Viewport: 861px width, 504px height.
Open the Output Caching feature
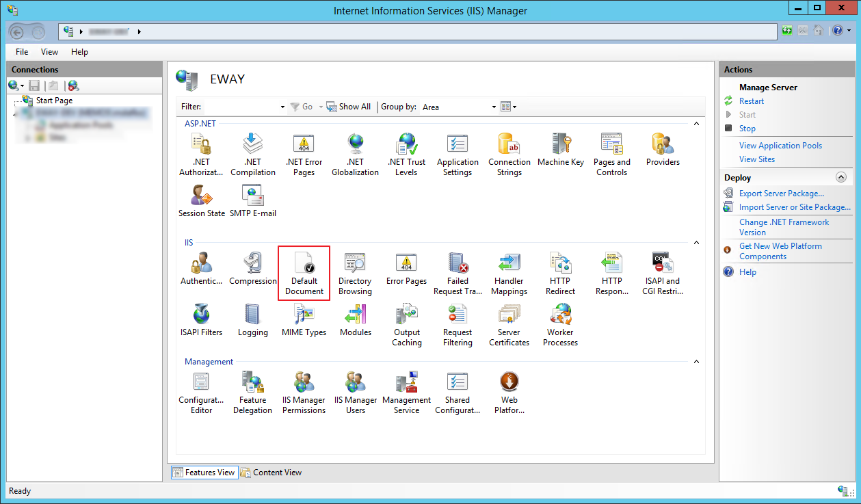pos(406,325)
